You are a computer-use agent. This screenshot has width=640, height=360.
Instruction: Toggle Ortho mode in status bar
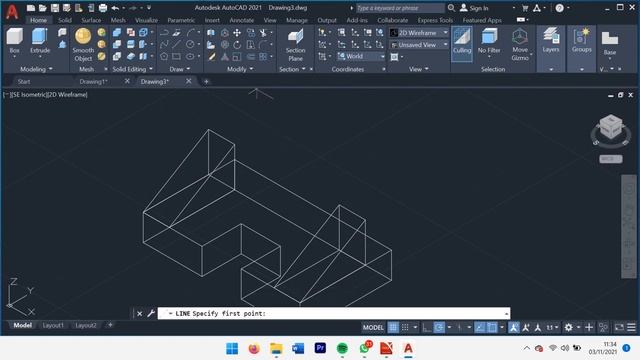click(427, 327)
